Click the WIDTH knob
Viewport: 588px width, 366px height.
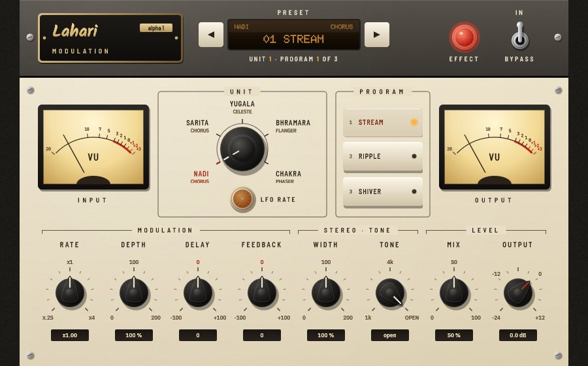pos(326,293)
